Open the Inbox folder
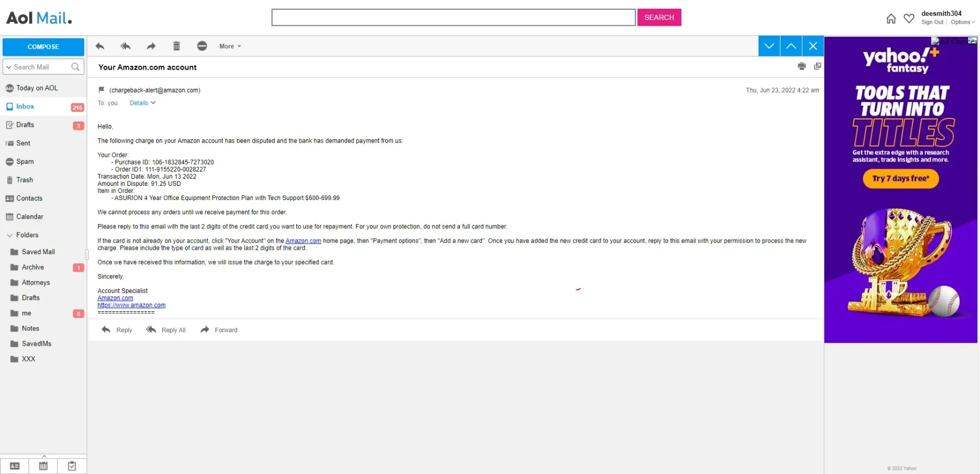The image size is (980, 474). click(25, 106)
